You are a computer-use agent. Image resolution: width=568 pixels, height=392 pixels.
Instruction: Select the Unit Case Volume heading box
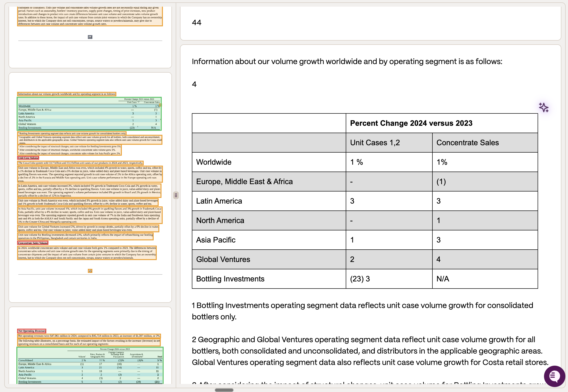point(28,158)
